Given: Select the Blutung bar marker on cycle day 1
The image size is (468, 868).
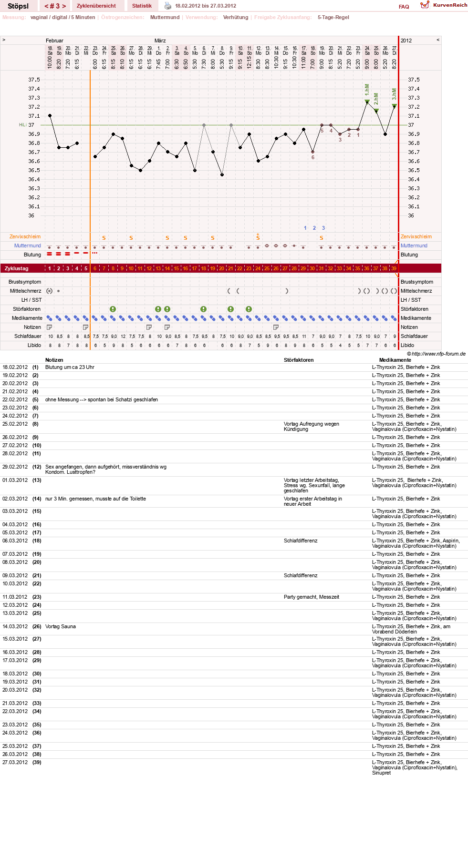Looking at the screenshot, I should [50, 254].
